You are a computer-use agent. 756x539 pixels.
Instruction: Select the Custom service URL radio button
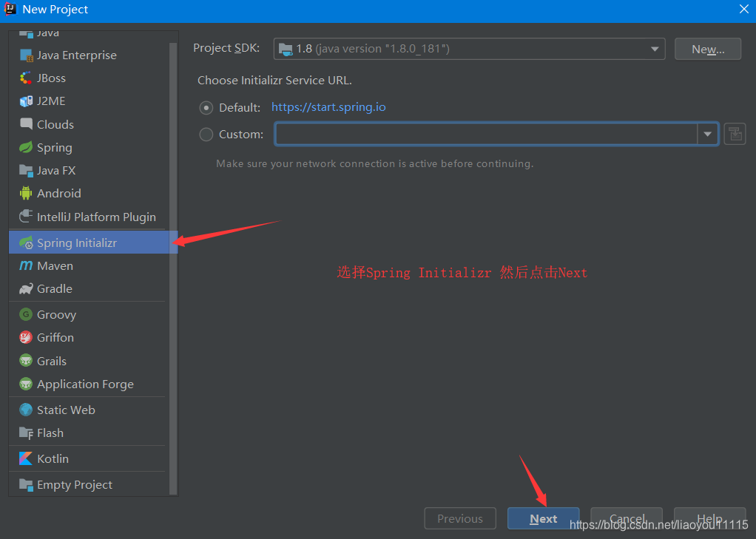coord(206,135)
